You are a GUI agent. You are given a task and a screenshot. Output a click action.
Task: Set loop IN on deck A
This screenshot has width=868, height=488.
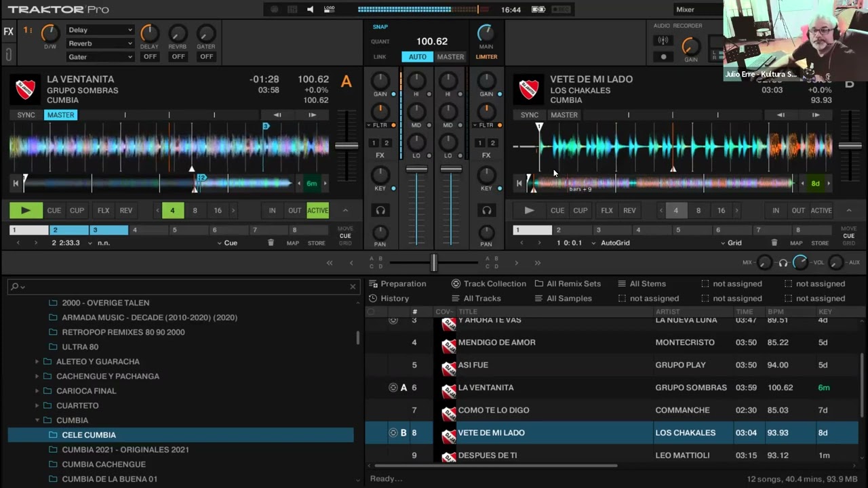click(272, 211)
